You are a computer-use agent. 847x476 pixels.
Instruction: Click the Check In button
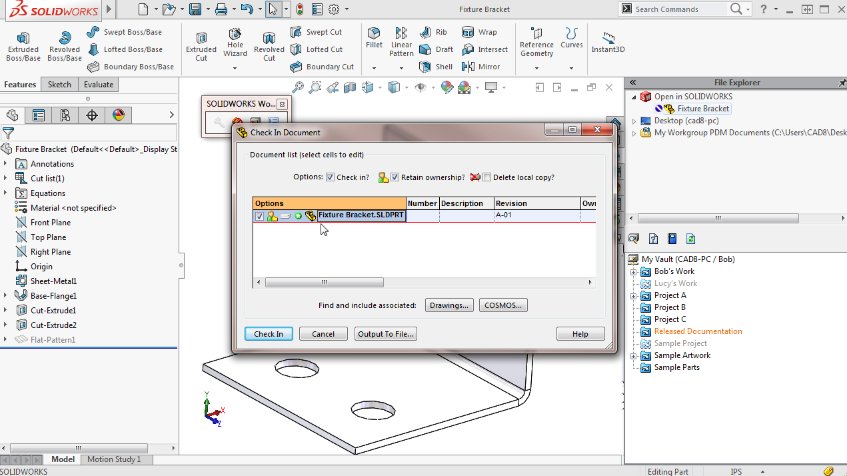(268, 334)
